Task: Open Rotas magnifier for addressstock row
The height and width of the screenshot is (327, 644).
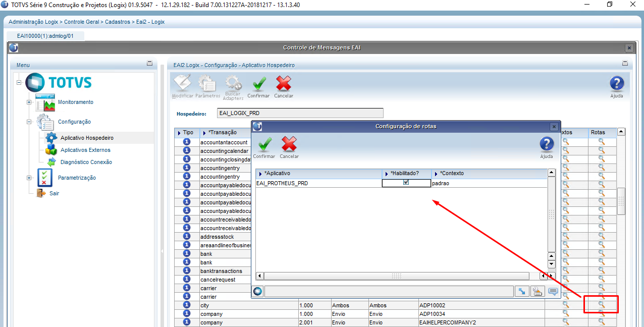Action: pyautogui.click(x=602, y=237)
